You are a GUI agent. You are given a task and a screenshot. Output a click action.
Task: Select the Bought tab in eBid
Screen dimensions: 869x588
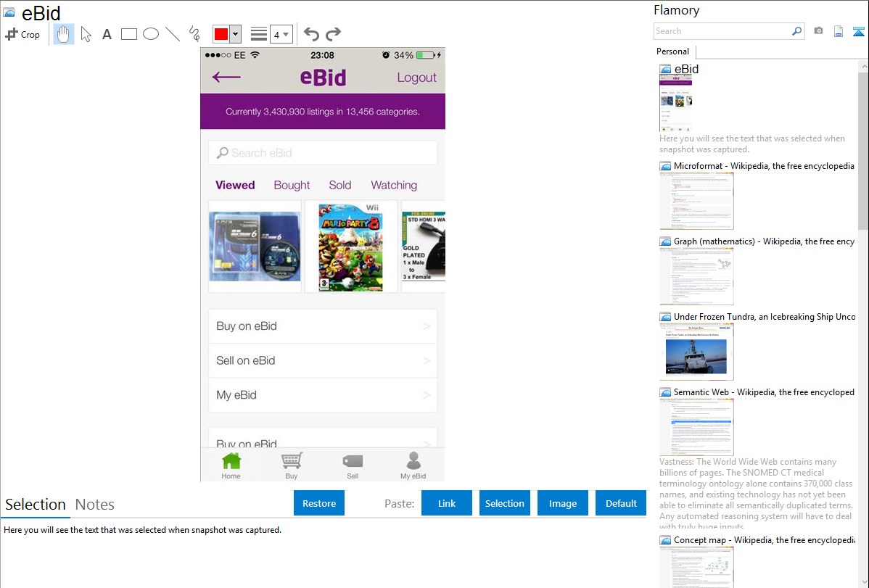tap(292, 185)
